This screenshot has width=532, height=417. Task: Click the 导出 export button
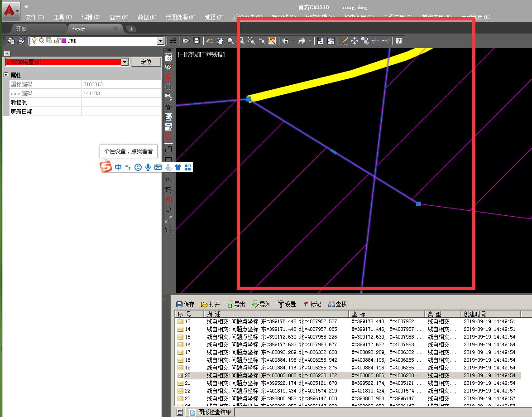235,304
